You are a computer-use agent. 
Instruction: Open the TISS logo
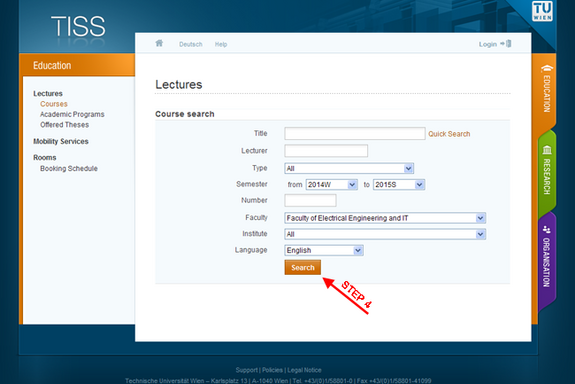(78, 26)
